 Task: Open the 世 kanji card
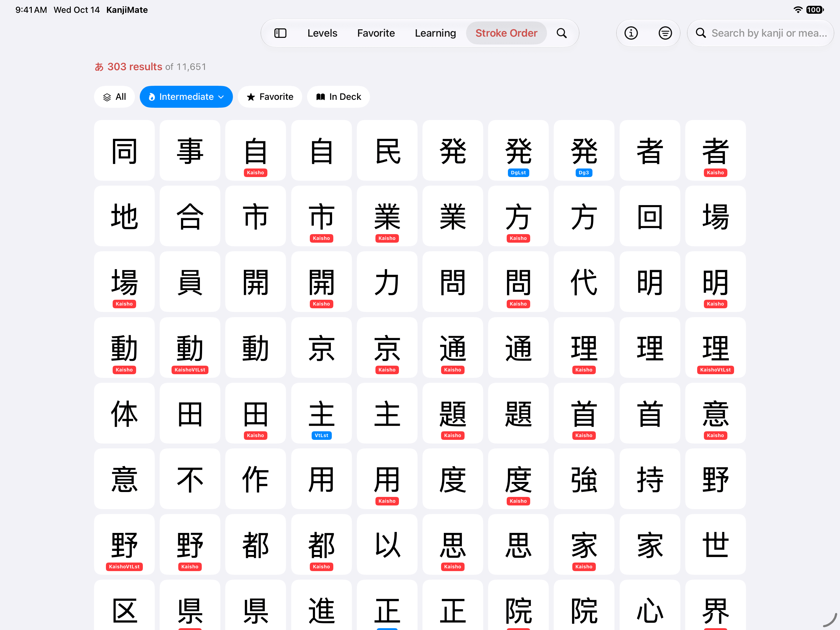click(x=715, y=545)
